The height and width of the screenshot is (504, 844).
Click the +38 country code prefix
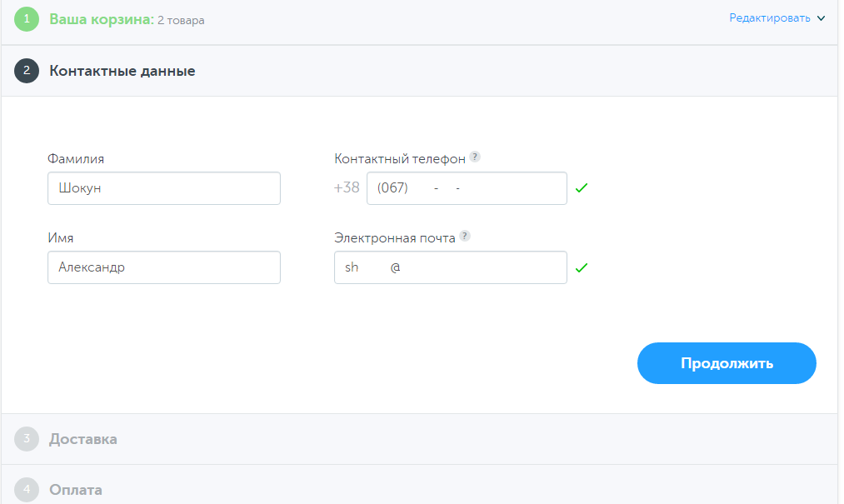tap(347, 188)
